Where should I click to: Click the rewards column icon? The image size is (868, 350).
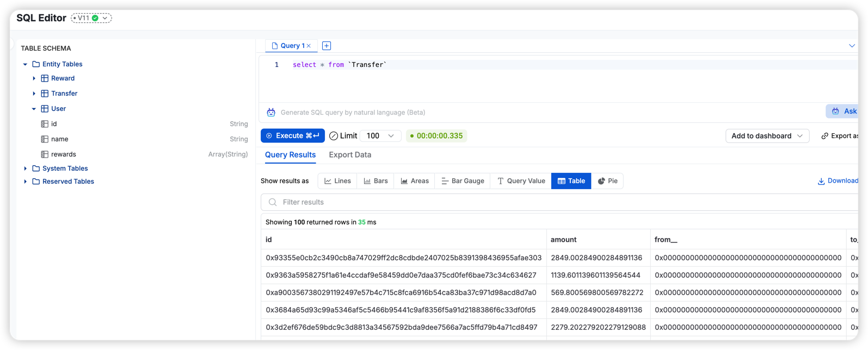point(45,154)
